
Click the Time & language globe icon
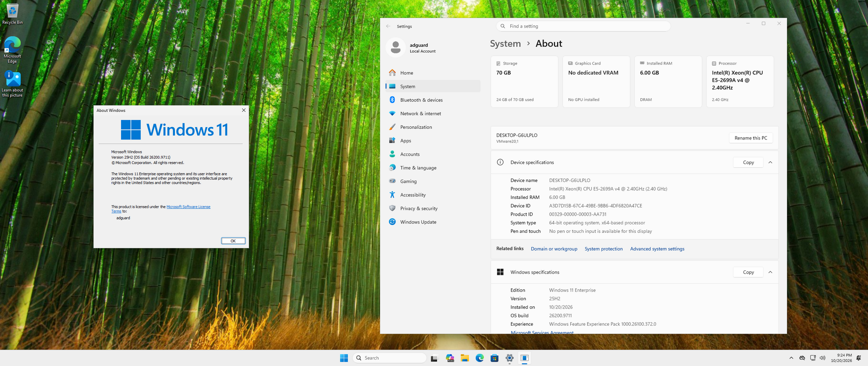tap(392, 168)
